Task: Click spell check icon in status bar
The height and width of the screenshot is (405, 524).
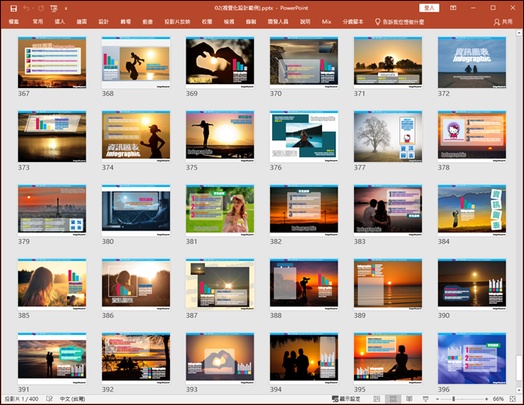Action: click(49, 399)
